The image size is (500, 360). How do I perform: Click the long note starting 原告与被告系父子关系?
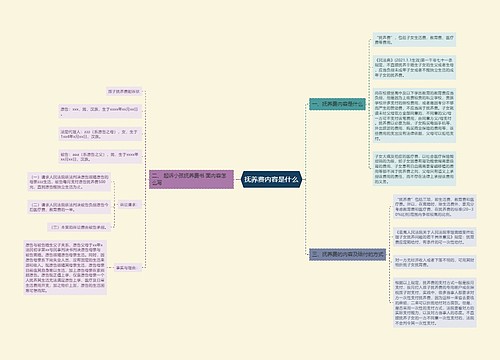[x=65, y=267]
